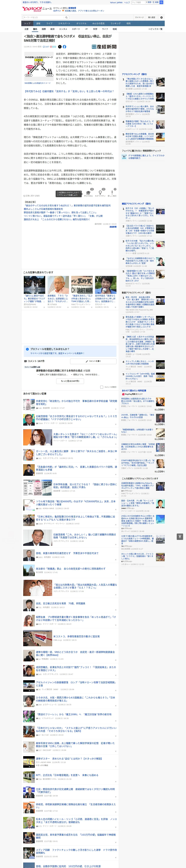The image size is (186, 868).
Task: Select the みんなの意見 navigation tab
Action: point(98,24)
